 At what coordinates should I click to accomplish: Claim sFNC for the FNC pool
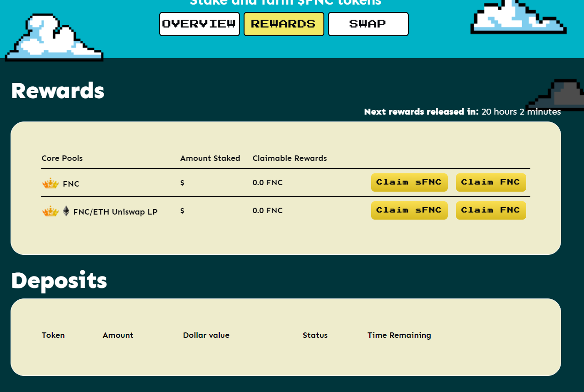pos(409,182)
